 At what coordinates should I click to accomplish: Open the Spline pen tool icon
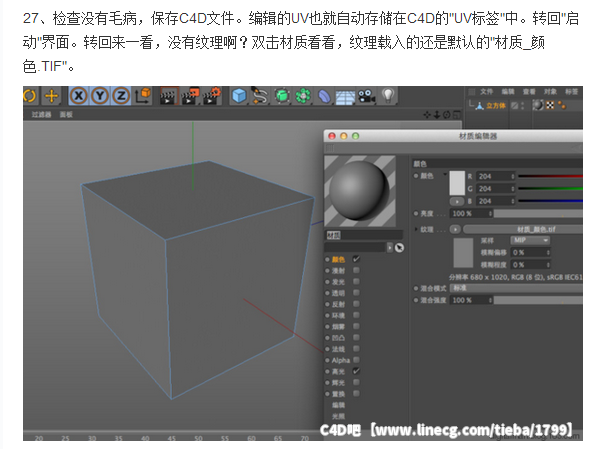(260, 96)
